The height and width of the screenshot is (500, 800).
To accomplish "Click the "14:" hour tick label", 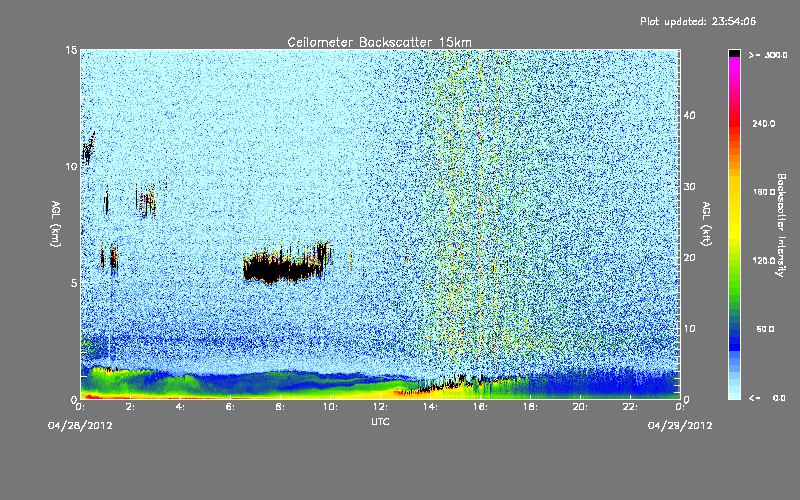I will [430, 407].
